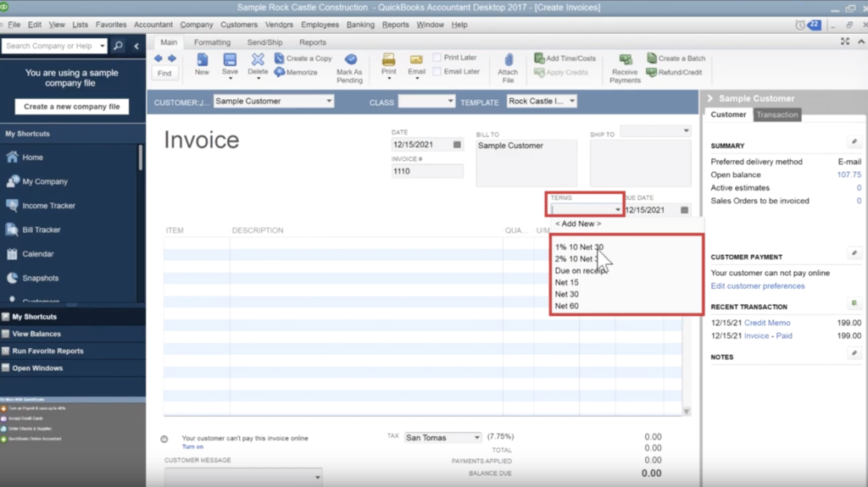Select the Net 30 term

[x=567, y=294]
